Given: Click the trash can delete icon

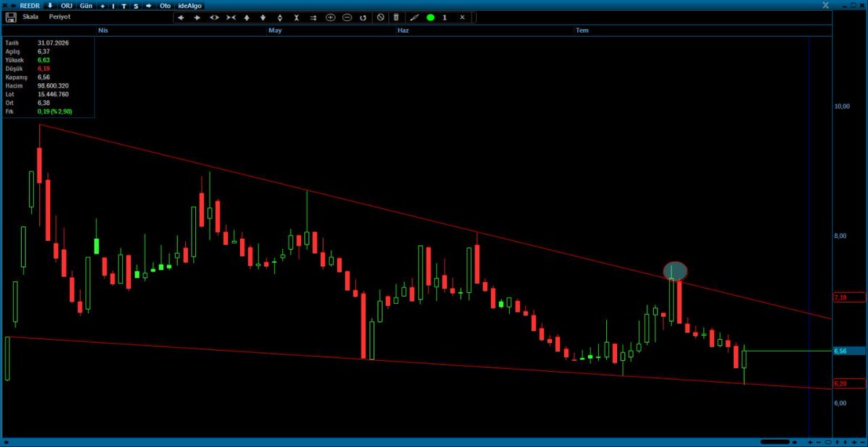Looking at the screenshot, I should coord(396,17).
